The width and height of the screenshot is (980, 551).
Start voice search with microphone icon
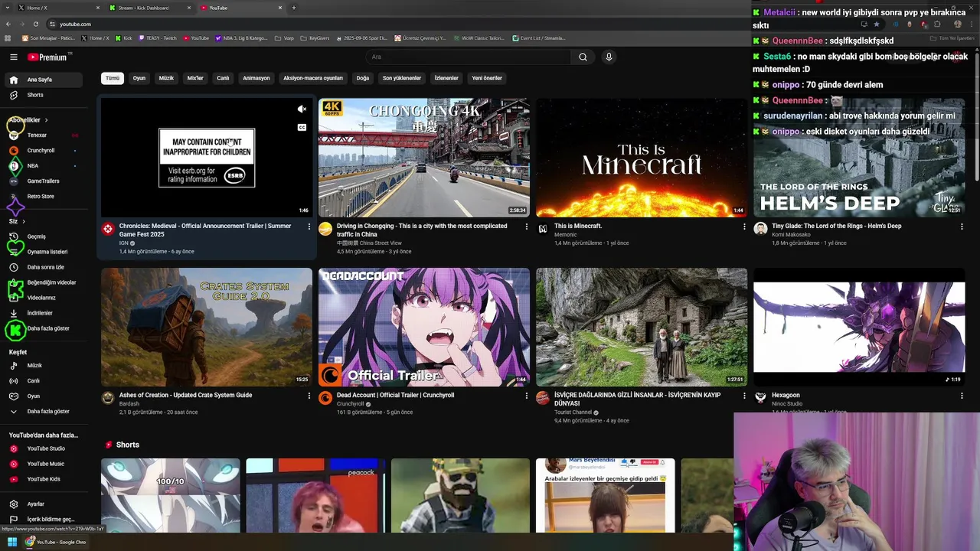pyautogui.click(x=609, y=57)
